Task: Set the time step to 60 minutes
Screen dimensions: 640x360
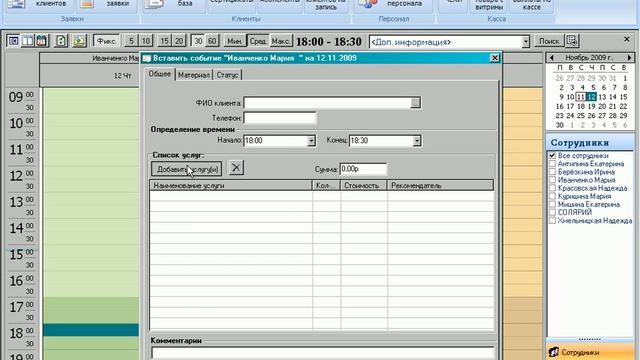Action: [x=212, y=41]
